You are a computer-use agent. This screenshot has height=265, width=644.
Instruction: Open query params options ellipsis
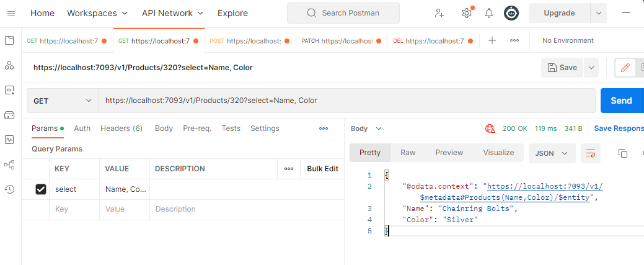click(324, 129)
